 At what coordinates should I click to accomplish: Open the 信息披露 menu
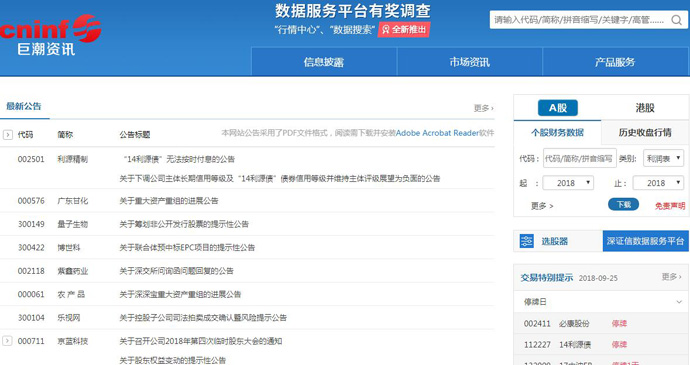(x=324, y=62)
